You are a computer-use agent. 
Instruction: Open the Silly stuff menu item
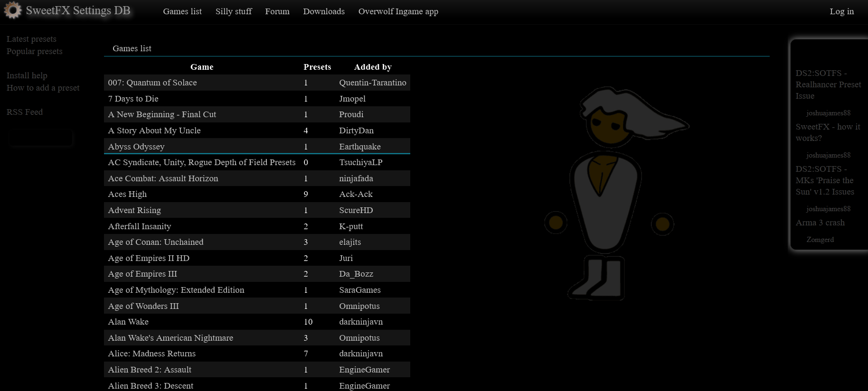pyautogui.click(x=234, y=11)
